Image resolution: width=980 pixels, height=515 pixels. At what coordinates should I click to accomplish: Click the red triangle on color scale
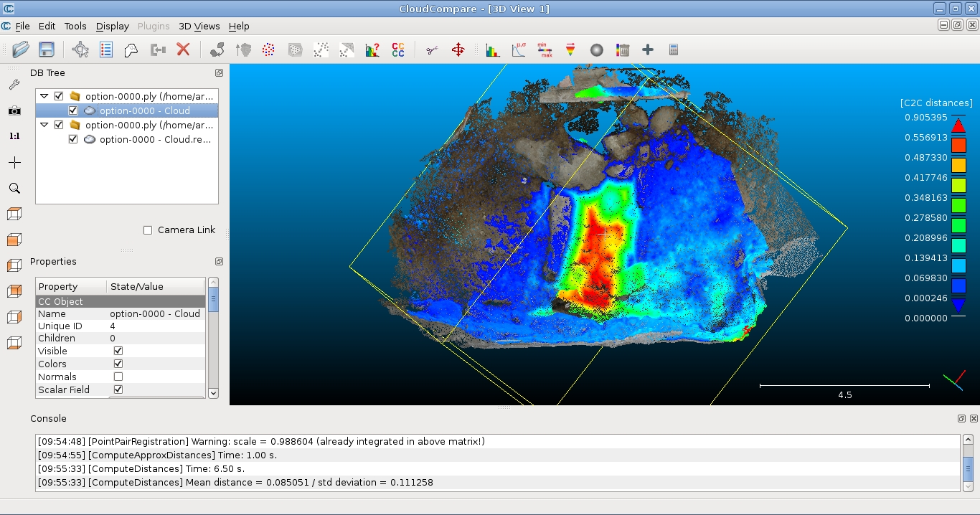click(x=958, y=126)
